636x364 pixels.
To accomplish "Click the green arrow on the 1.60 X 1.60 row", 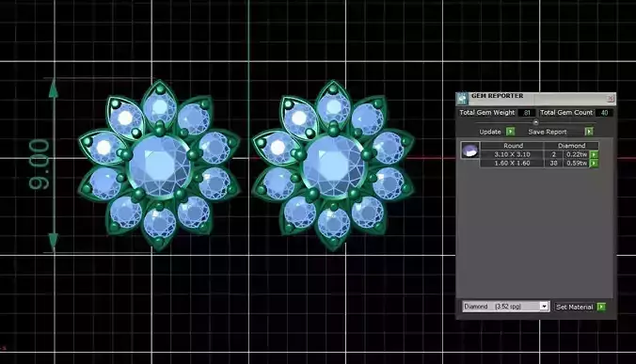I will click(595, 163).
